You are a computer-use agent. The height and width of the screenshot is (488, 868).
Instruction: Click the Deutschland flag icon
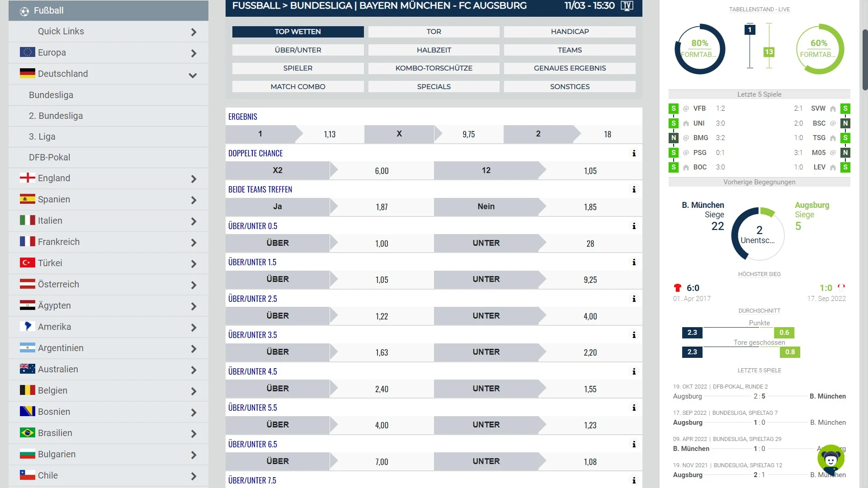coord(28,74)
